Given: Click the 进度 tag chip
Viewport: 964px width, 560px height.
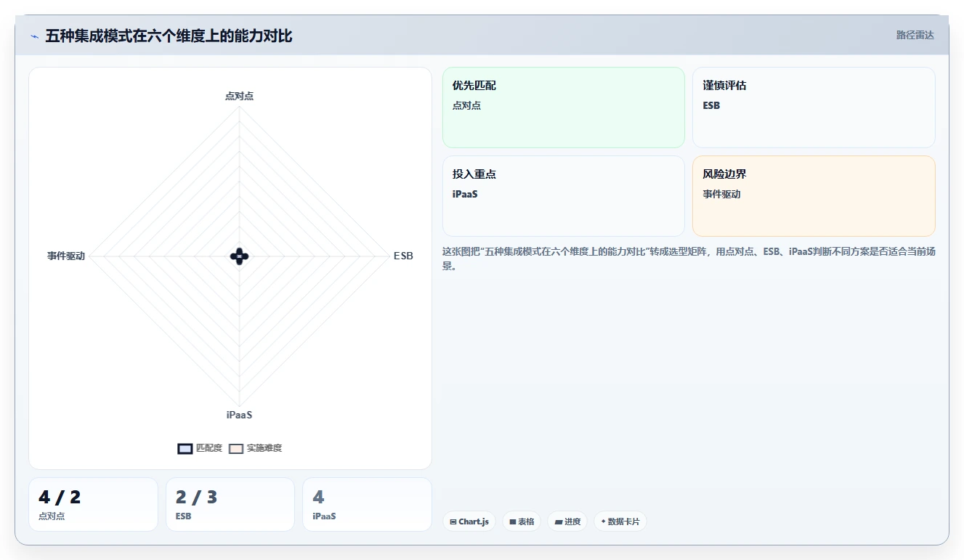Looking at the screenshot, I should (567, 522).
